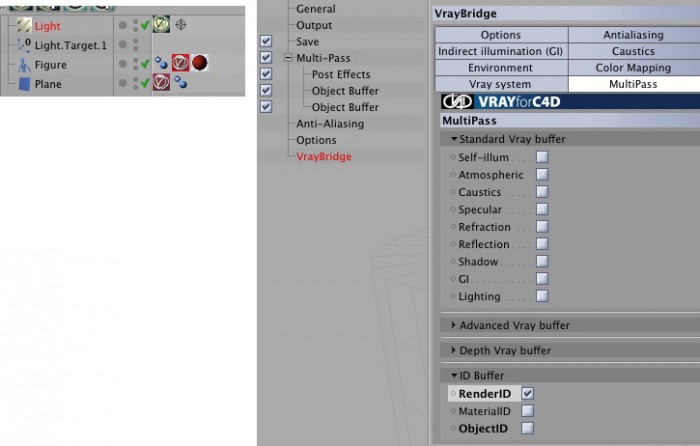Select Output in render settings list
The width and height of the screenshot is (700, 446).
pyautogui.click(x=314, y=25)
